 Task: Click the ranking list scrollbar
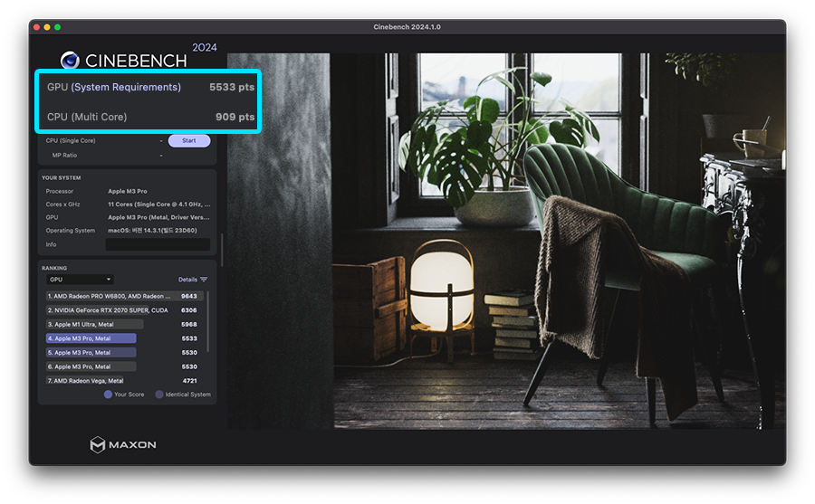(208, 321)
